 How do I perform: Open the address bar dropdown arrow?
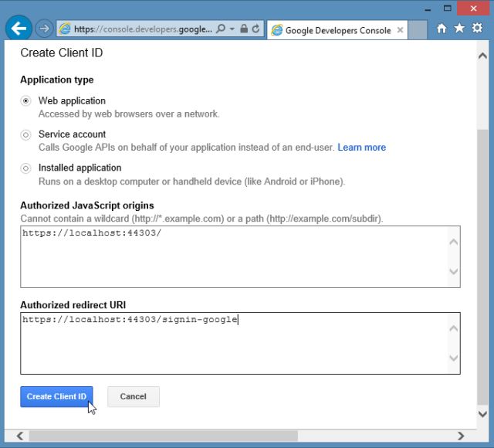tap(232, 29)
